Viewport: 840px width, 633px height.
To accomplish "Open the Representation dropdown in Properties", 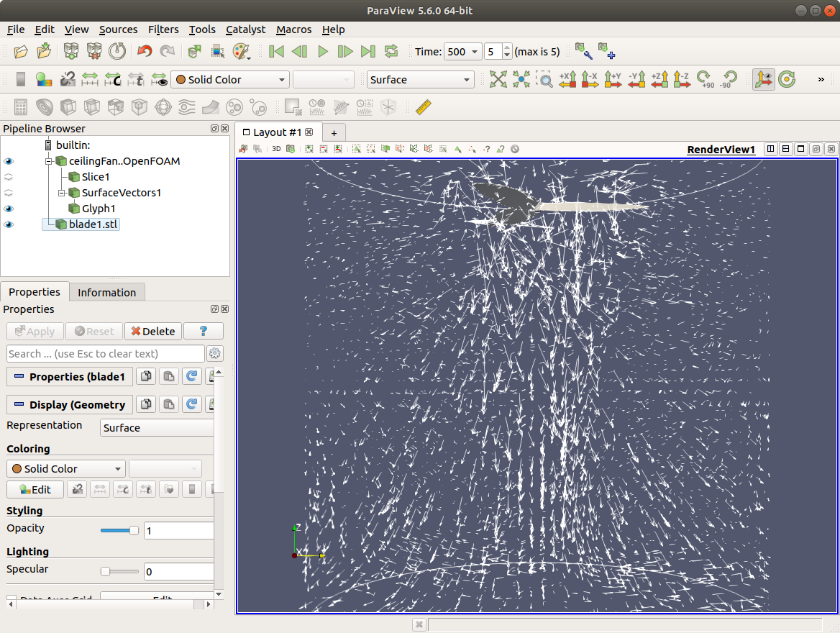I will click(157, 428).
